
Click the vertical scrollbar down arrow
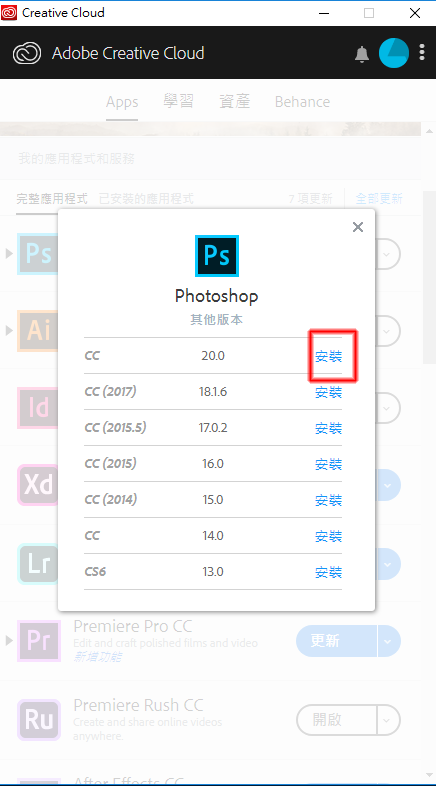[x=429, y=776]
